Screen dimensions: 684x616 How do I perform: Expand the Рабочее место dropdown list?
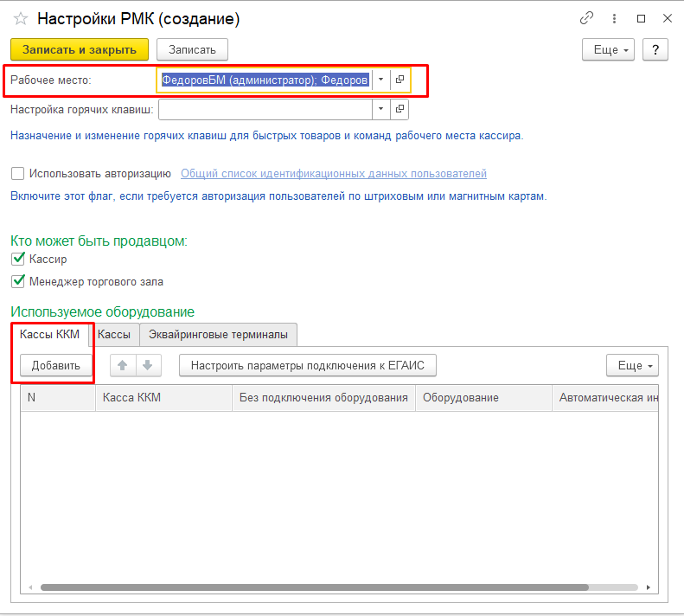coord(381,80)
